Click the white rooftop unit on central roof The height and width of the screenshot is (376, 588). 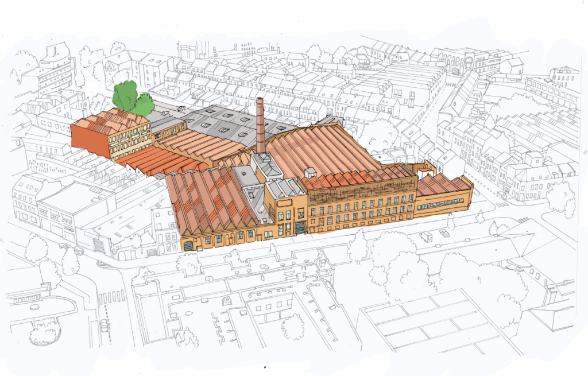[311, 172]
